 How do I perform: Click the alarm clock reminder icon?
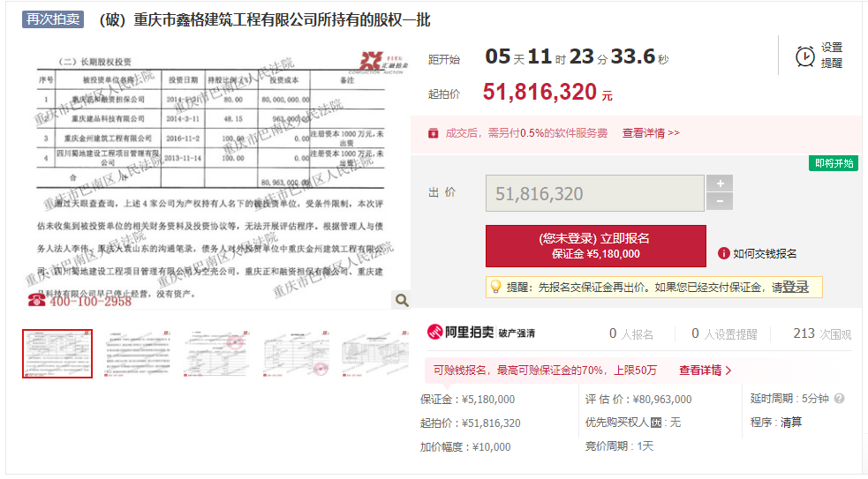tap(805, 56)
